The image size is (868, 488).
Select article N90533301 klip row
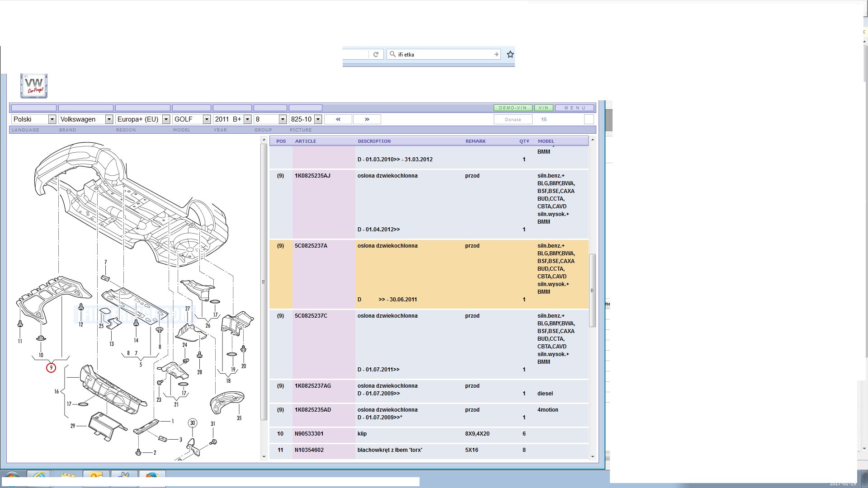(429, 434)
